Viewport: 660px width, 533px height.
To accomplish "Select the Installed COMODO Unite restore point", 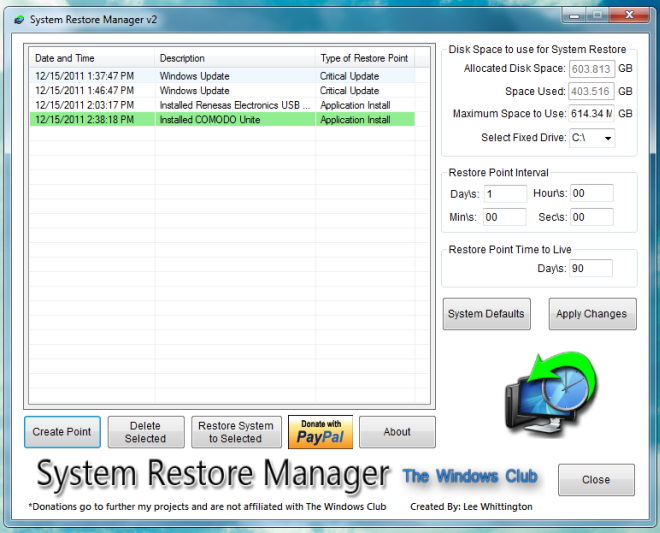I will click(222, 120).
